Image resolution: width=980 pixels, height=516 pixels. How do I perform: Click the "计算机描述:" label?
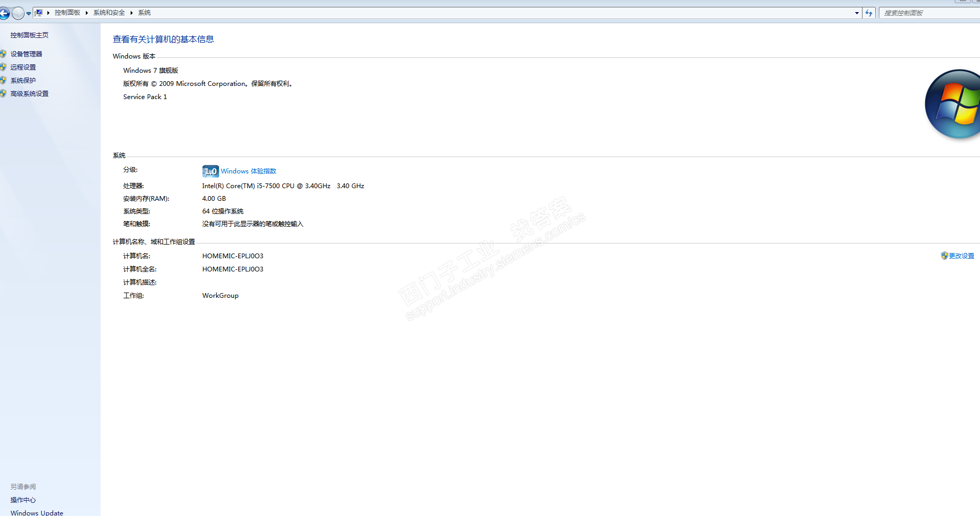click(x=140, y=283)
